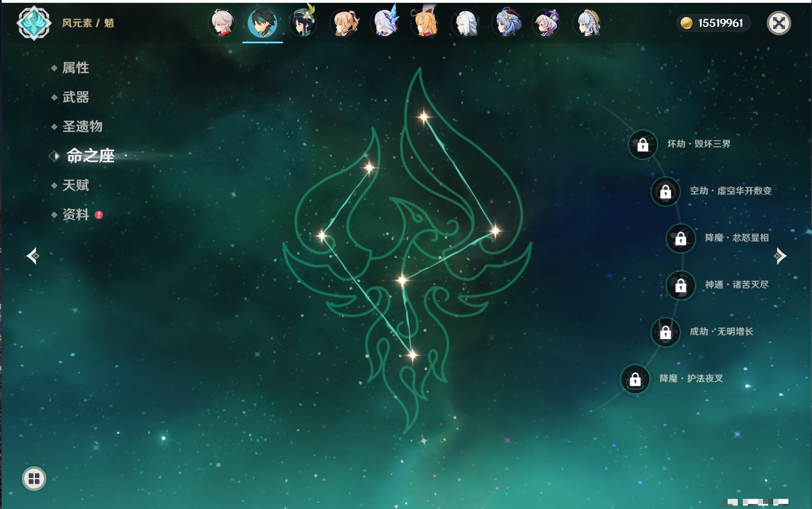Open the 天赋 talents menu
The image size is (812, 509).
pos(75,185)
